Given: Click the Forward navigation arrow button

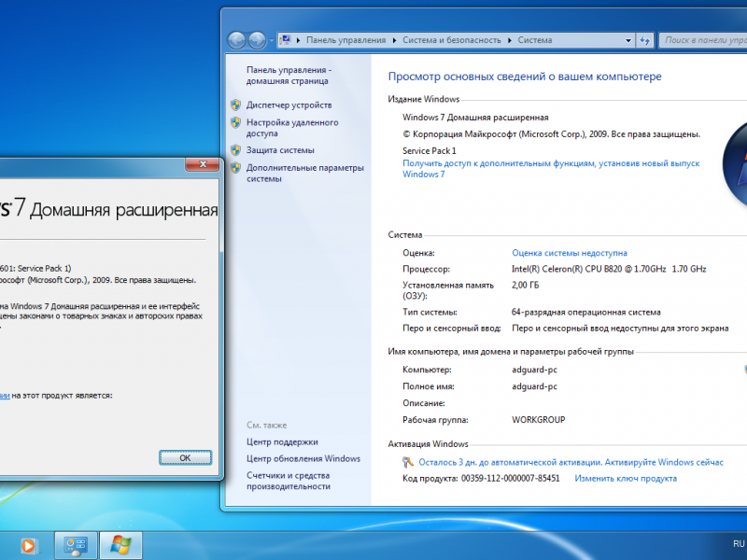Looking at the screenshot, I should pyautogui.click(x=258, y=40).
